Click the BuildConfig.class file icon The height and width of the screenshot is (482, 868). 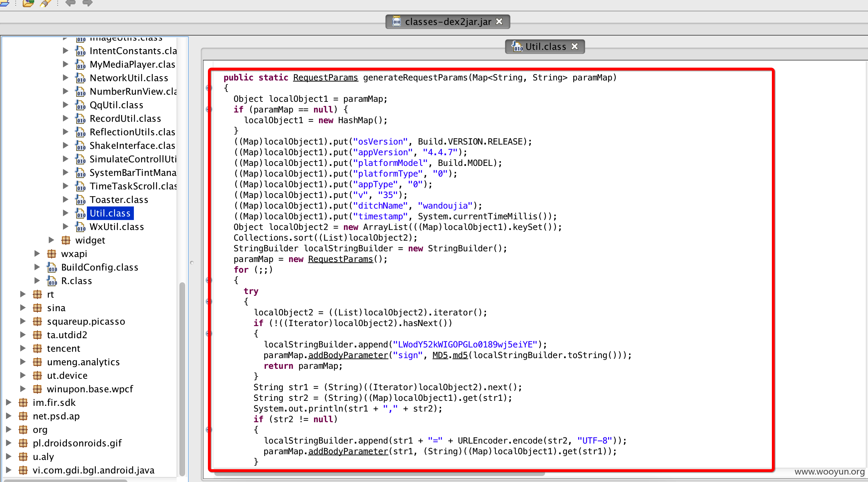(x=52, y=267)
